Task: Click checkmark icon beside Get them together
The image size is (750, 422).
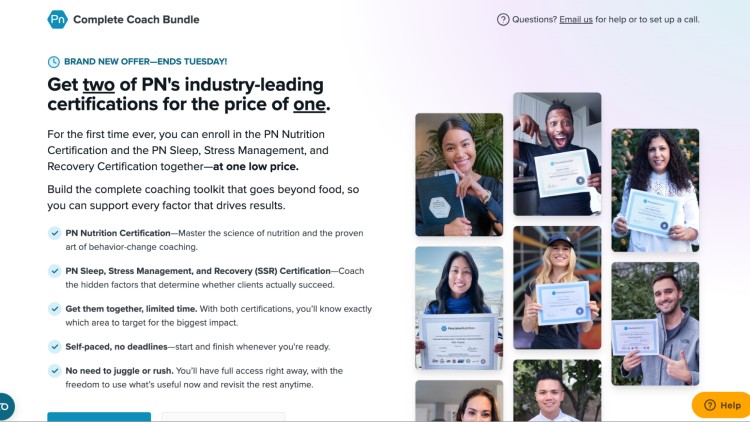Action: click(55, 309)
